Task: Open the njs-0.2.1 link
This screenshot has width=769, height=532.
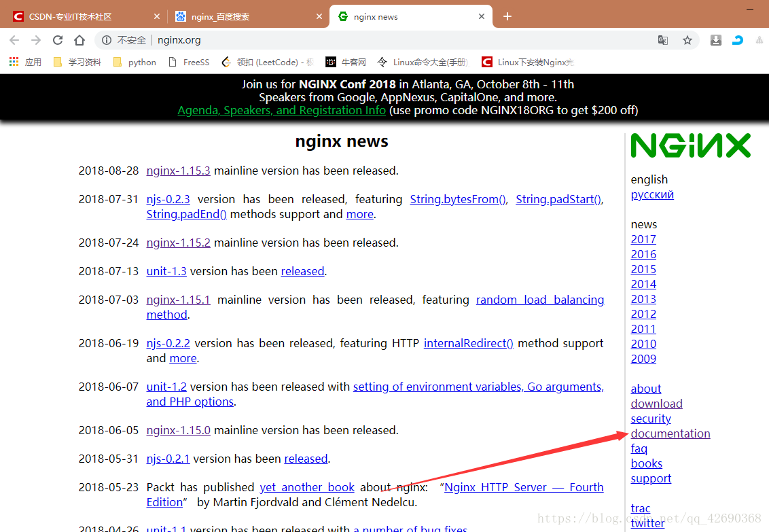Action: tap(168, 459)
